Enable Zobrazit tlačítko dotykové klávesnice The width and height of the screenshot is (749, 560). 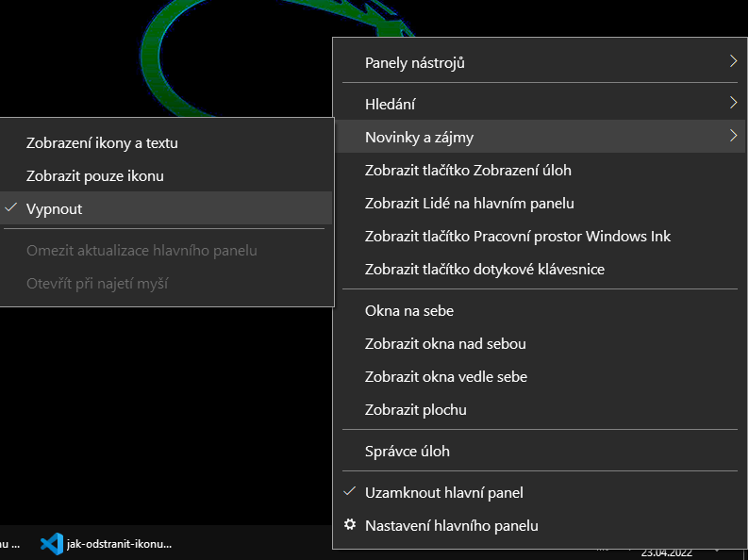pyautogui.click(x=484, y=269)
